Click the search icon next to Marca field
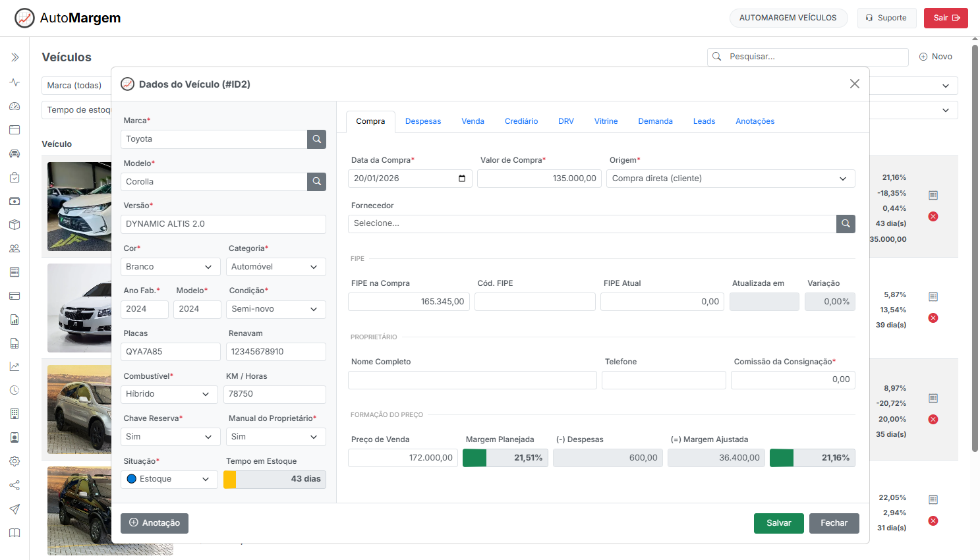The image size is (980, 560). point(316,139)
